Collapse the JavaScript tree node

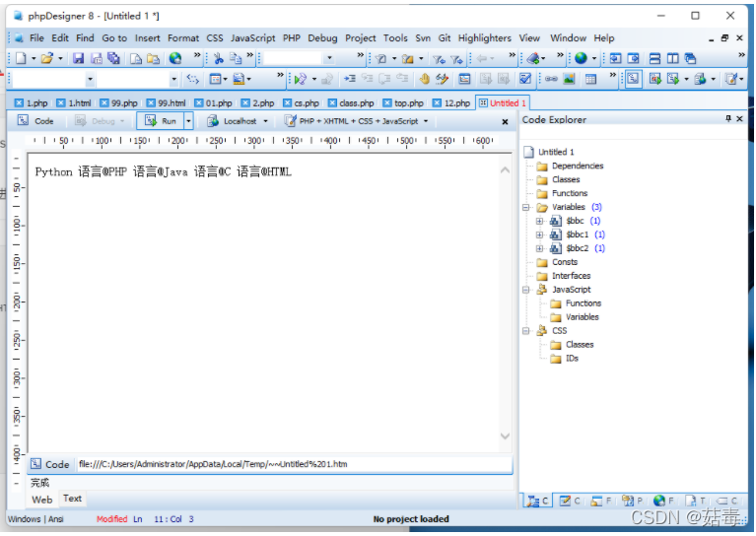pos(526,290)
